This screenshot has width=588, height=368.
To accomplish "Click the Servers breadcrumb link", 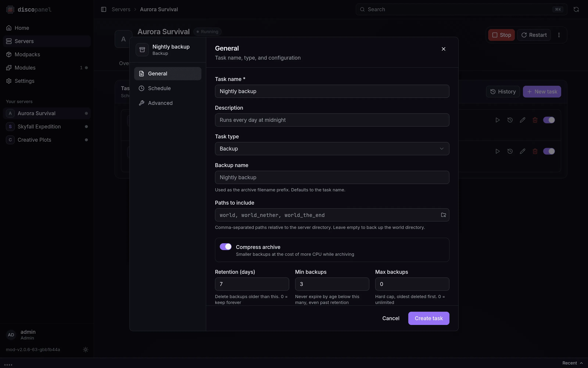I will click(121, 9).
